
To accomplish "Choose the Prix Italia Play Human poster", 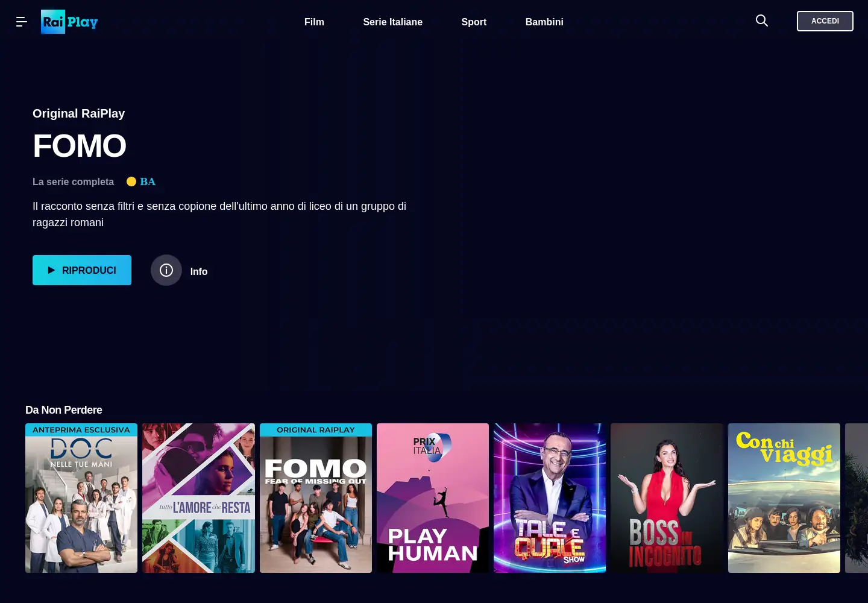I will click(x=433, y=498).
